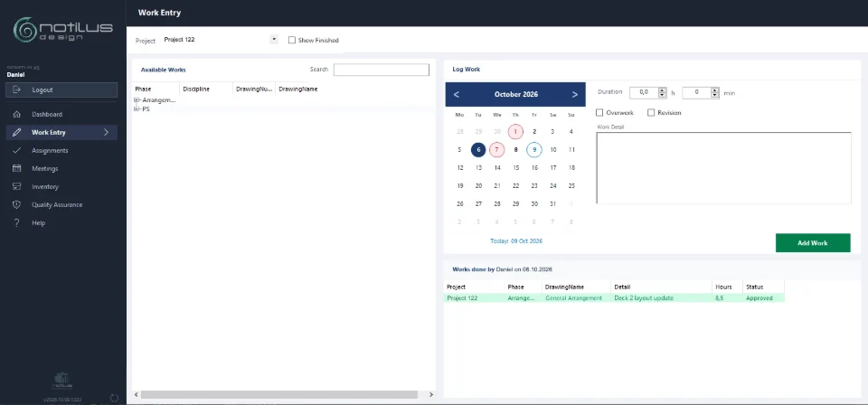Viewport: 868px width, 405px height.
Task: Click the Dashboard home icon
Action: coord(16,115)
